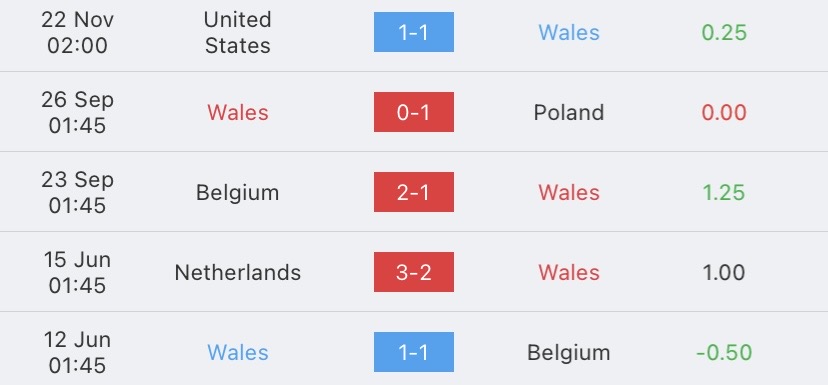Viewport: 828px width, 385px height.
Task: Click the 0.25 handicap value
Action: (724, 33)
